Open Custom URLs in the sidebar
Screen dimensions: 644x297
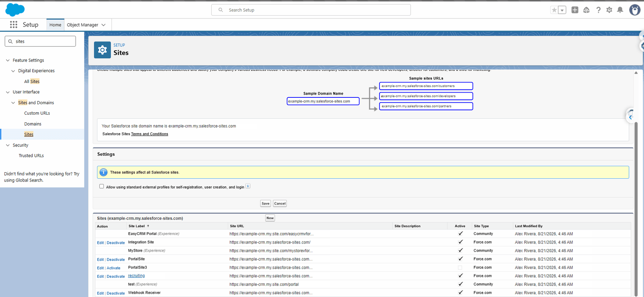pos(37,113)
